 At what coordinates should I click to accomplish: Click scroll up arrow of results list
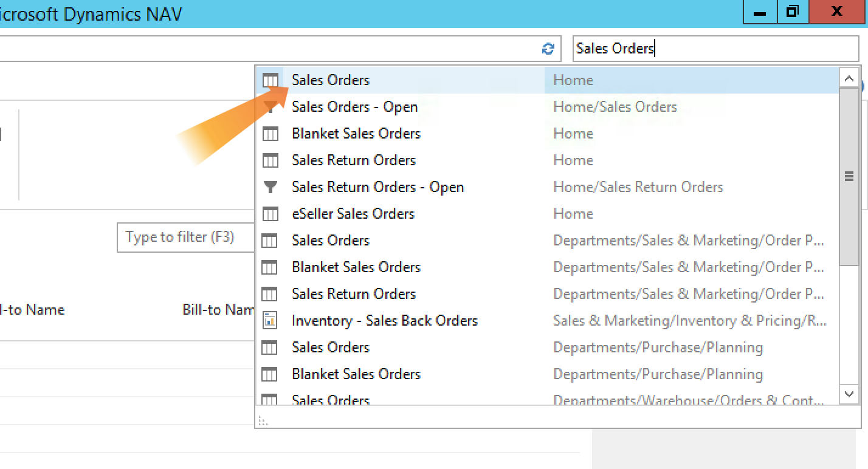(849, 78)
